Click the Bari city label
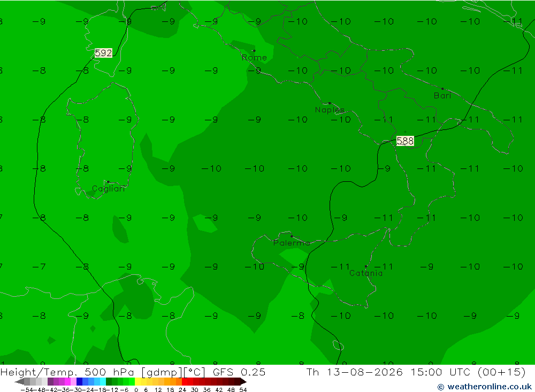 click(x=442, y=96)
